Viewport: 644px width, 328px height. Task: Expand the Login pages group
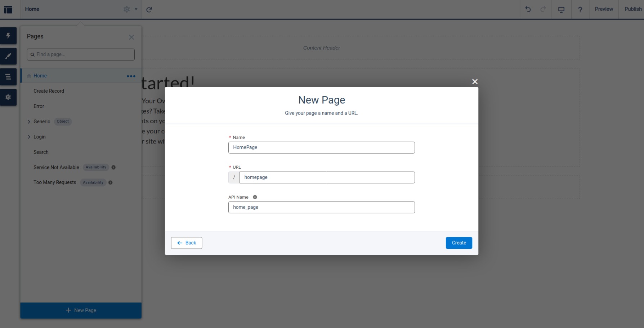[x=29, y=137]
